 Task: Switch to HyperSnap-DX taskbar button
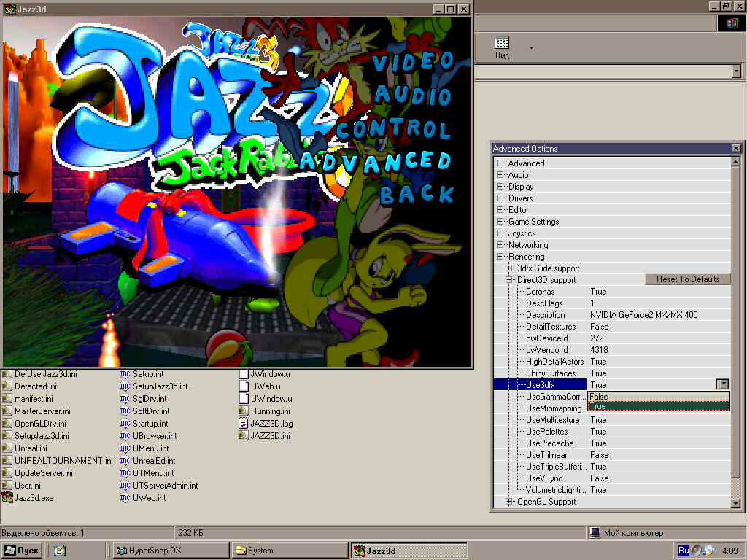click(171, 551)
